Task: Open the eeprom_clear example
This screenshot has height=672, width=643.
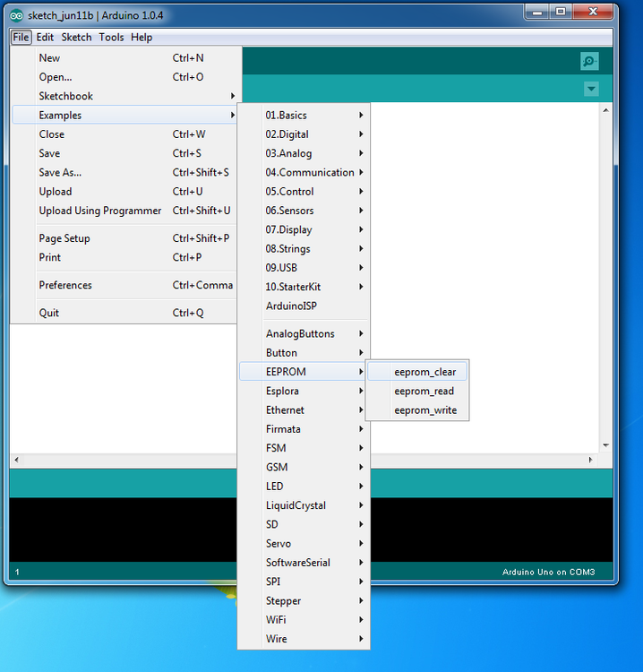Action: (x=417, y=372)
